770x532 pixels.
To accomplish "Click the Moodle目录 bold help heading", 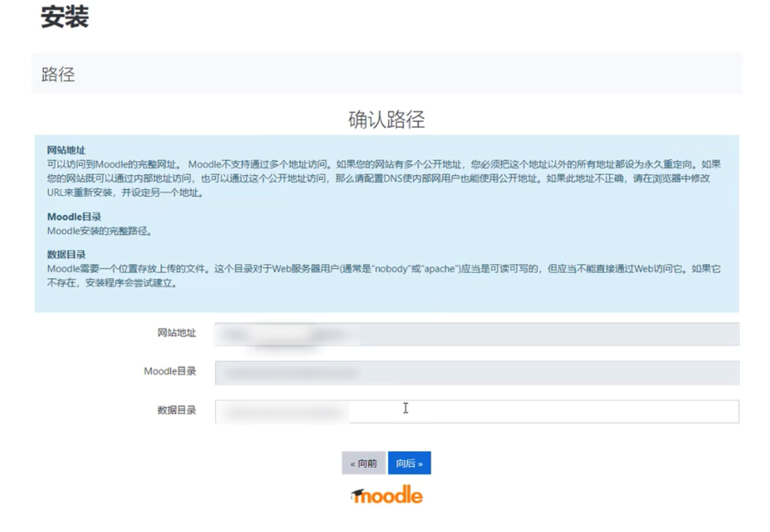I will pos(74,217).
